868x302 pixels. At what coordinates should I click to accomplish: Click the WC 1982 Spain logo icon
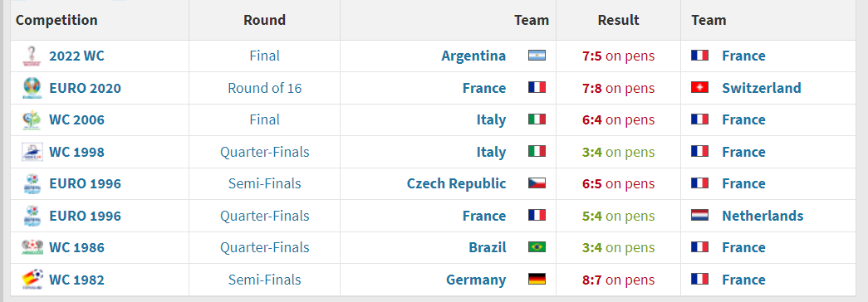point(32,280)
